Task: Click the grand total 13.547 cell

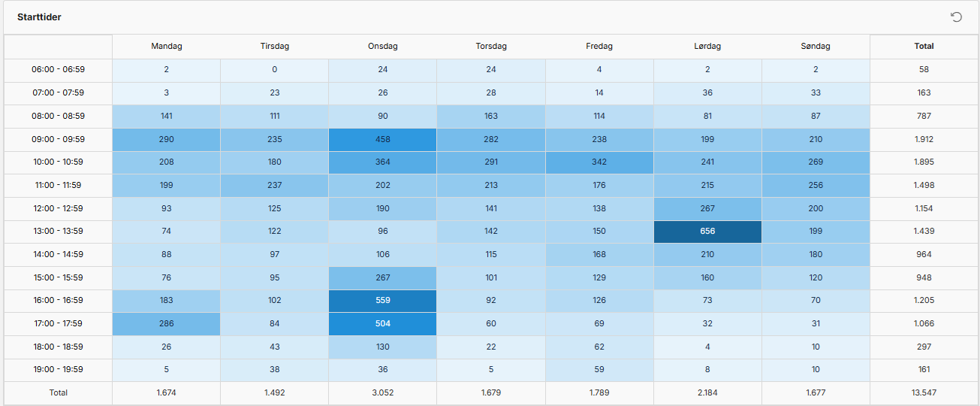Action: pos(924,393)
